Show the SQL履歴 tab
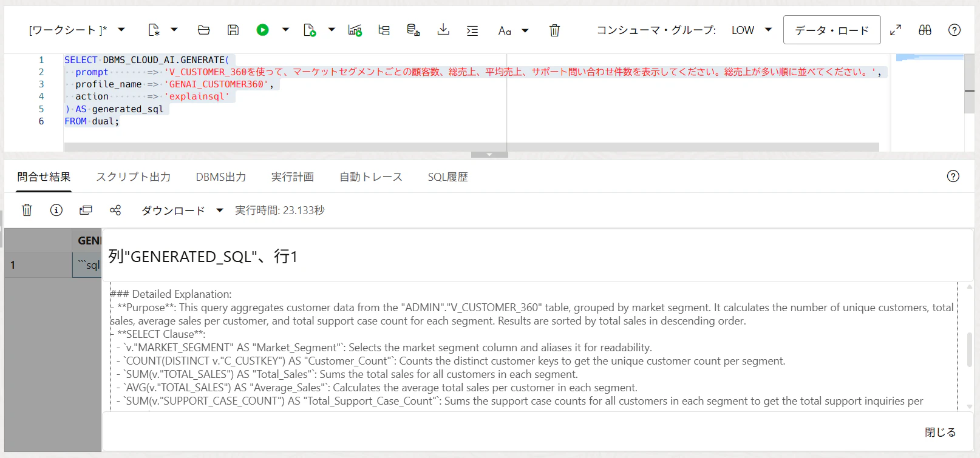Viewport: 980px width, 458px height. pyautogui.click(x=448, y=177)
